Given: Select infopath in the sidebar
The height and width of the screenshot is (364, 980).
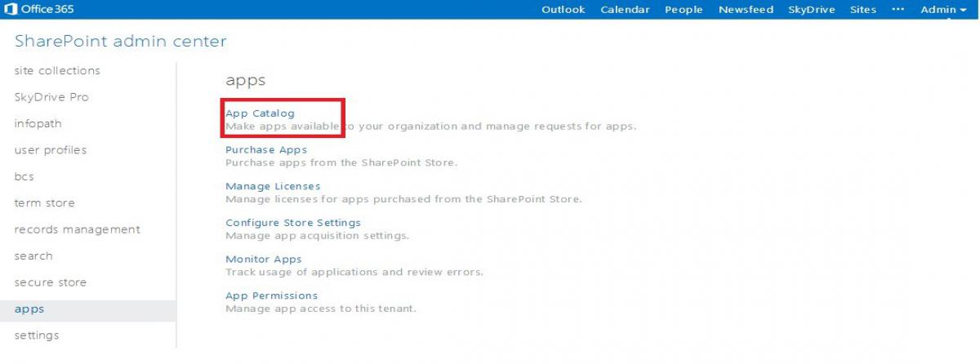Looking at the screenshot, I should pos(38,124).
